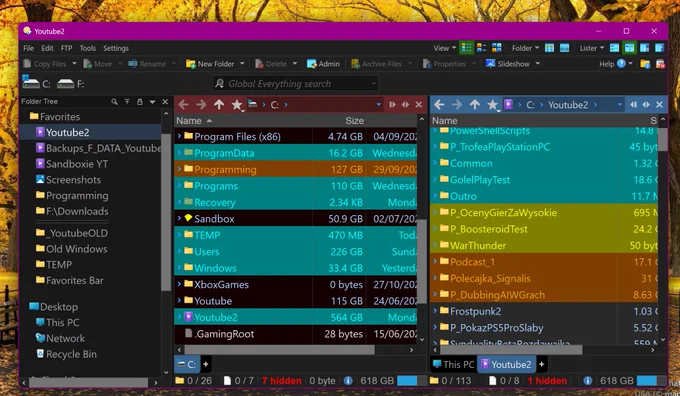Expand the Users folder row
Image resolution: width=680 pixels, height=396 pixels.
tap(179, 251)
